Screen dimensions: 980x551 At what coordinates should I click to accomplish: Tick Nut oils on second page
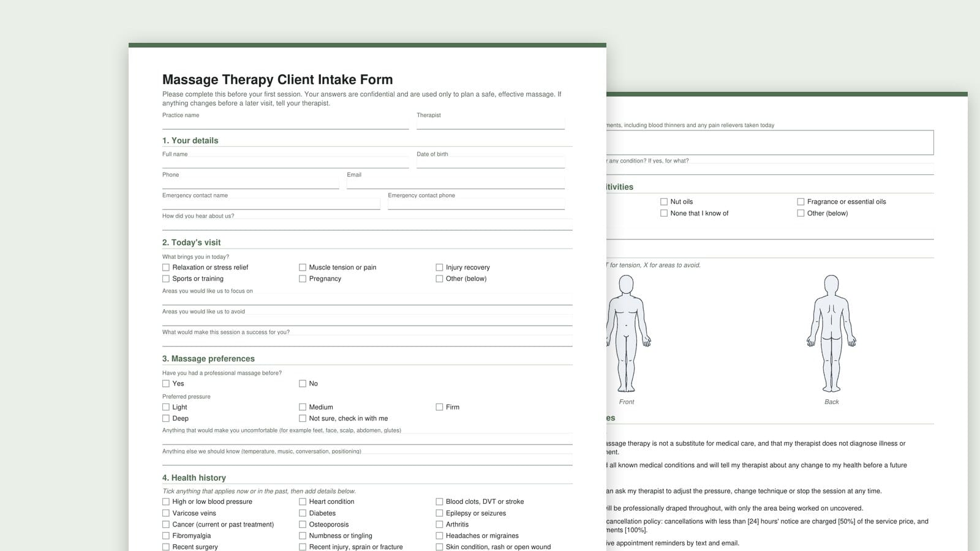pyautogui.click(x=664, y=201)
